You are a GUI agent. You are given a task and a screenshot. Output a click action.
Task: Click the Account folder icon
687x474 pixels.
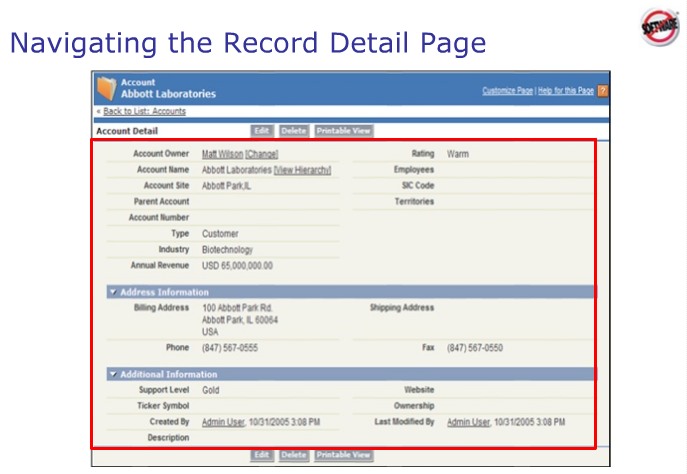106,87
